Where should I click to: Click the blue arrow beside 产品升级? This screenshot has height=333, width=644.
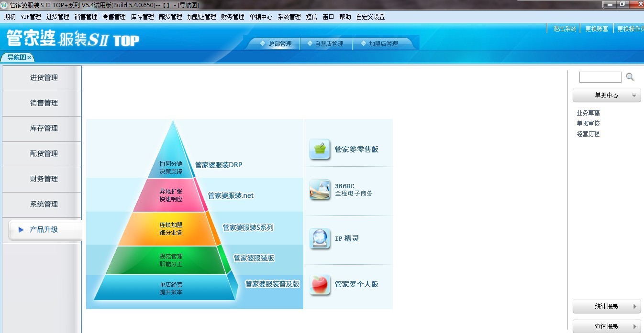click(x=21, y=230)
